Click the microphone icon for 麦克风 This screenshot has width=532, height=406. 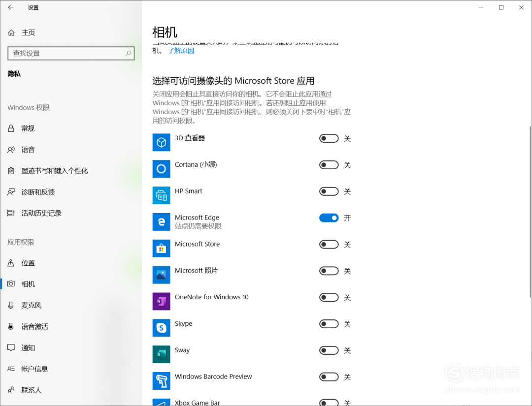11,305
